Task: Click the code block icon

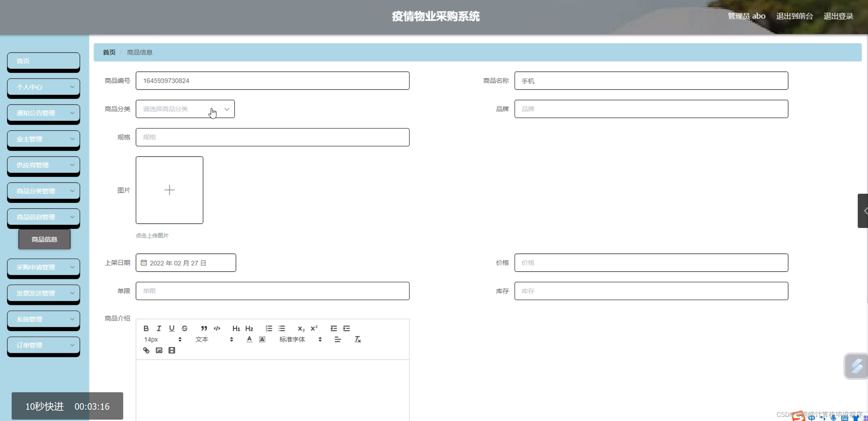Action: pyautogui.click(x=217, y=328)
